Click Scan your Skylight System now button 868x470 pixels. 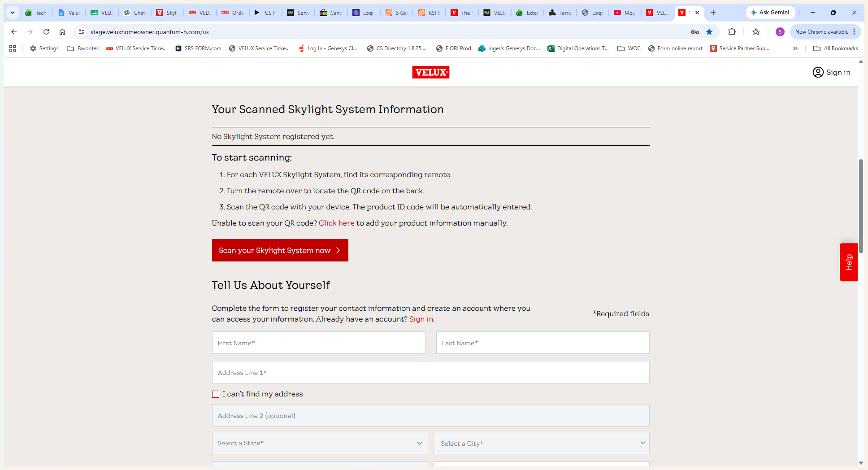[x=280, y=250]
